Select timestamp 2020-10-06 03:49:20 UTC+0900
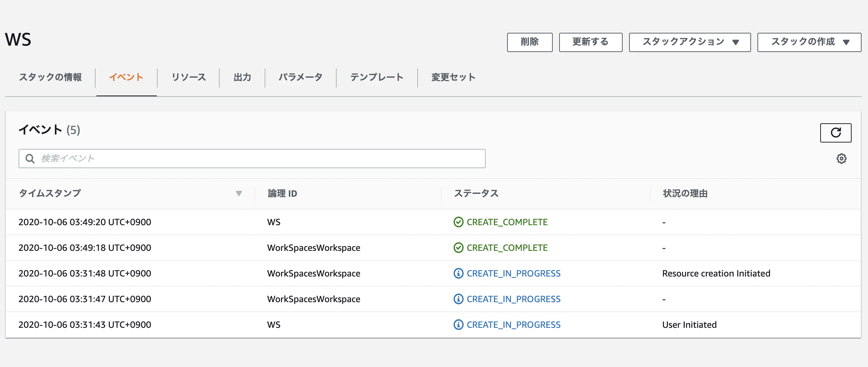This screenshot has width=868, height=367. (85, 222)
